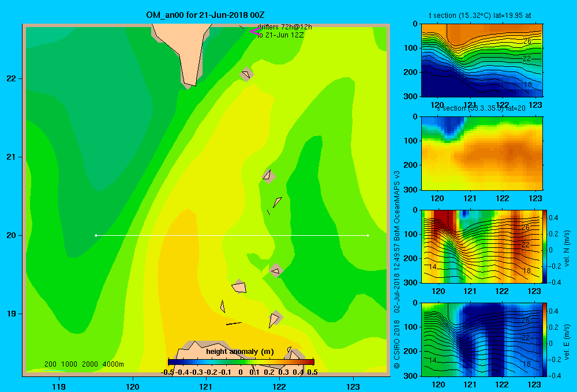Open the northward velocity section plot
577x392 pixels.
pyautogui.click(x=482, y=246)
